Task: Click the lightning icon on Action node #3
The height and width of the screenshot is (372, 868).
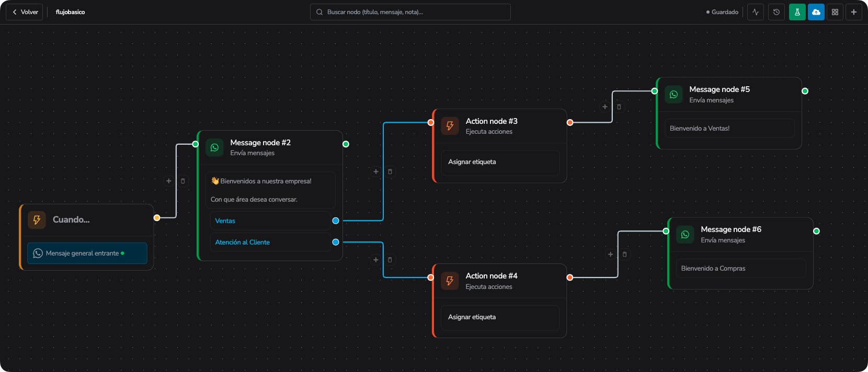Action: pyautogui.click(x=450, y=126)
